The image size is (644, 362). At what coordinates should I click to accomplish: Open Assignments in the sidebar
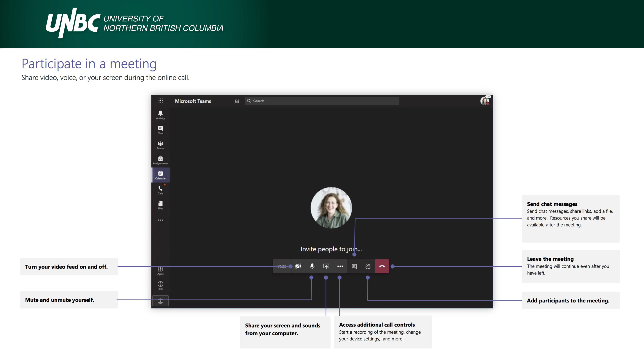pyautogui.click(x=160, y=160)
